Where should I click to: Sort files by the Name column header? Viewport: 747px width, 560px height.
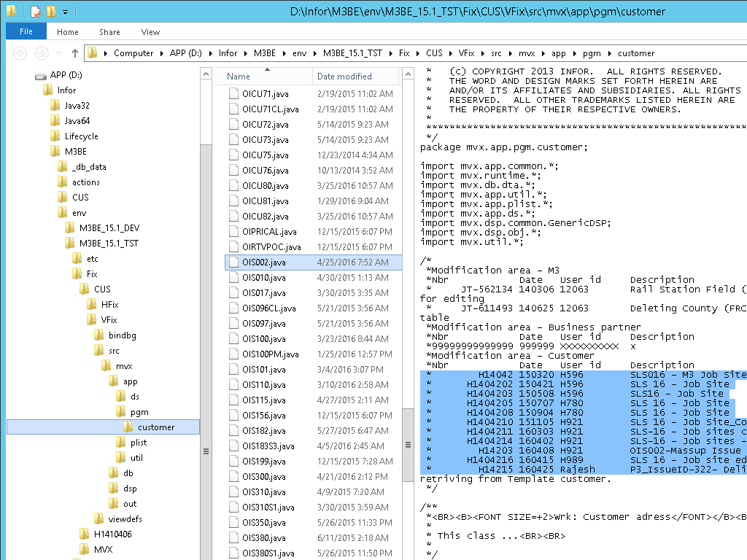click(x=239, y=77)
